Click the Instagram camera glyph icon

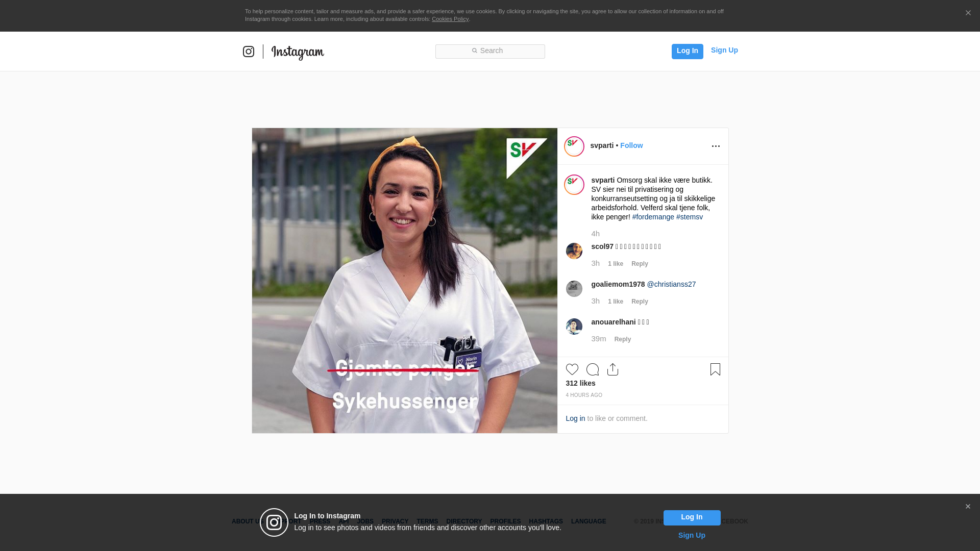pyautogui.click(x=249, y=52)
